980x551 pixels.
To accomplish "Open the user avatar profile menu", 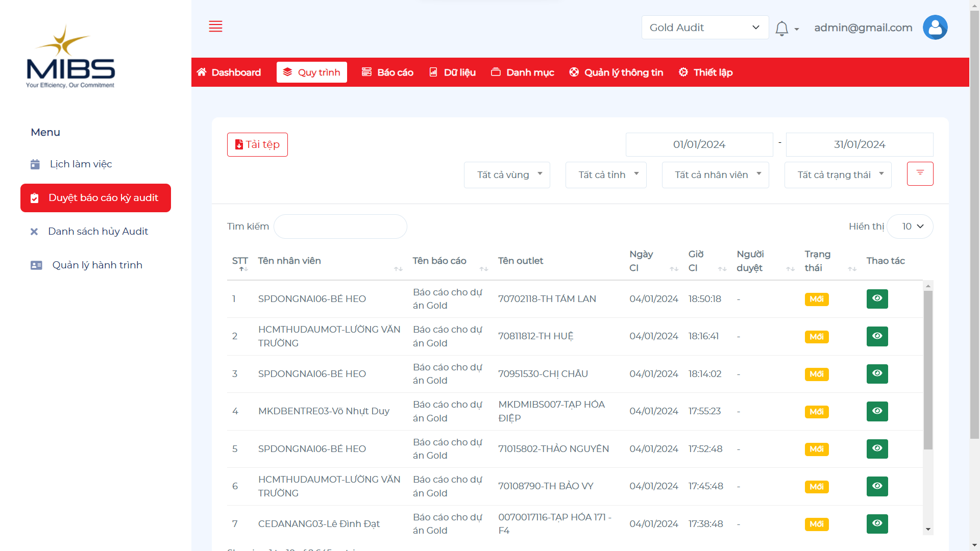I will coord(935,28).
